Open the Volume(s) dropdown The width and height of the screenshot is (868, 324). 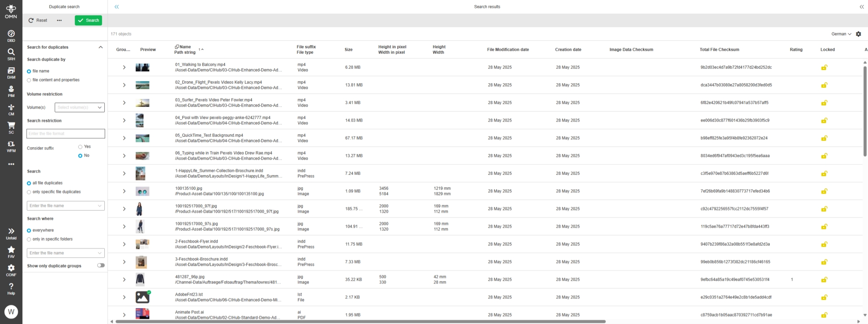(79, 108)
